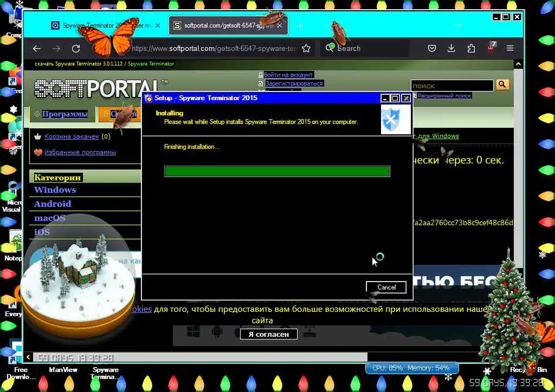
Task: Click the download basket icon
Action: click(x=38, y=136)
